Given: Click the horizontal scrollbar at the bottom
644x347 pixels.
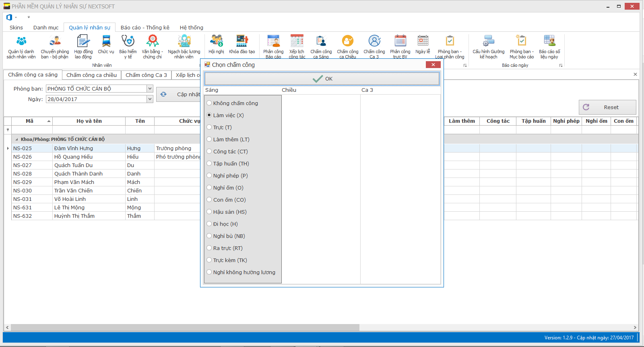Looking at the screenshot, I should pos(181,327).
